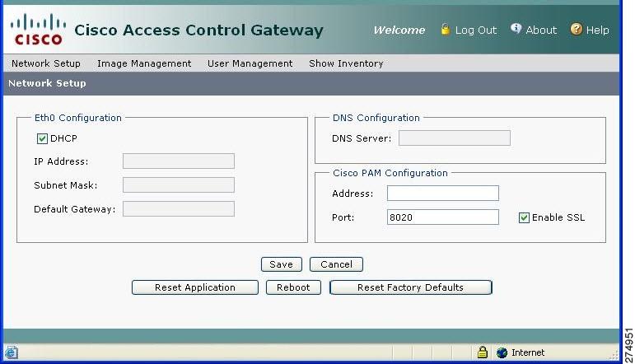Image resolution: width=635 pixels, height=364 pixels.
Task: Click the Cisco Access Control Gateway title
Action: coord(198,30)
